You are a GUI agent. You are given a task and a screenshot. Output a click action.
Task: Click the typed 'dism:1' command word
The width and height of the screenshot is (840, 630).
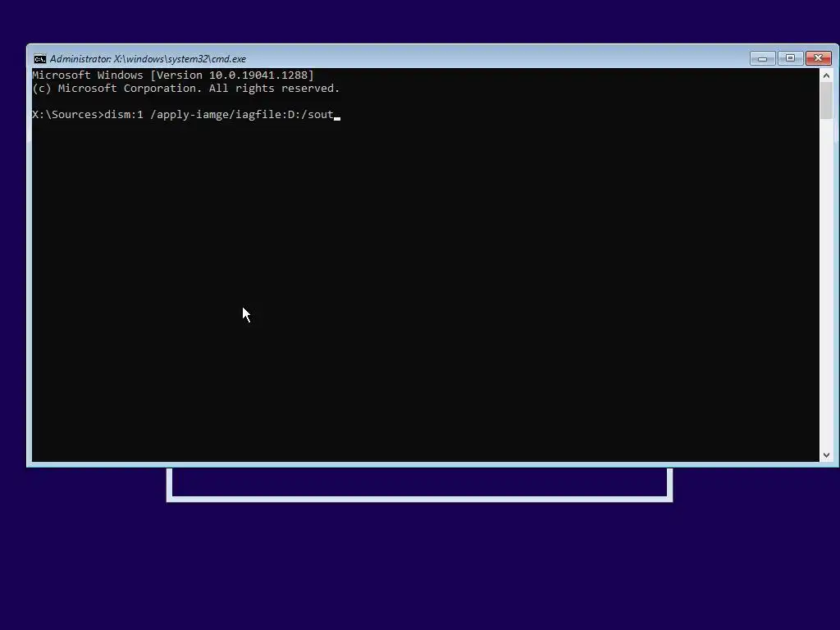point(124,115)
